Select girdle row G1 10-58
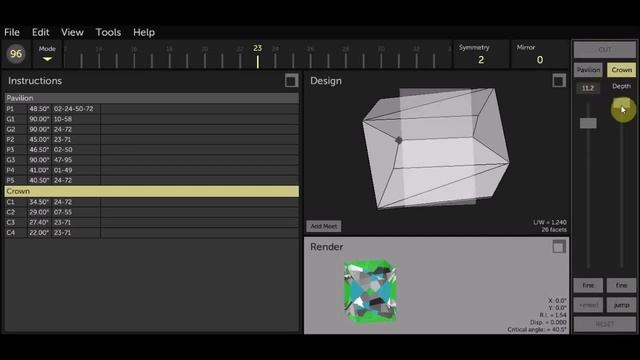The height and width of the screenshot is (360, 640). pos(151,119)
